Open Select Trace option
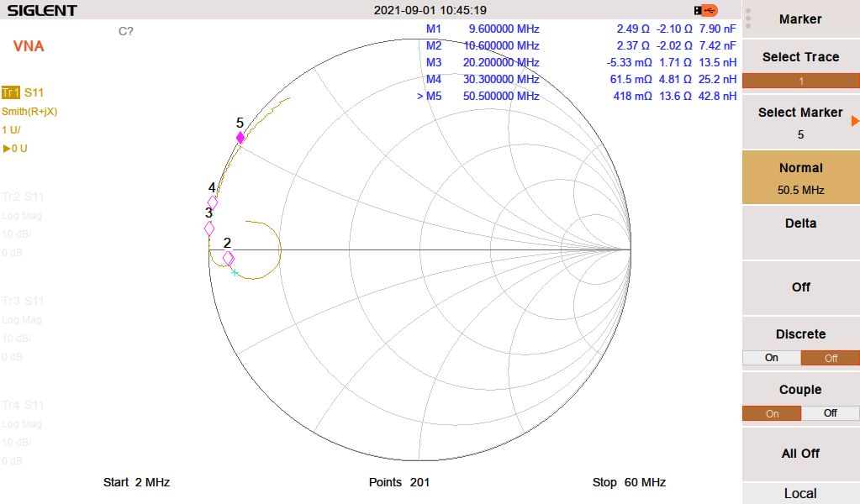Screen dimensions: 860x504 click(x=801, y=57)
